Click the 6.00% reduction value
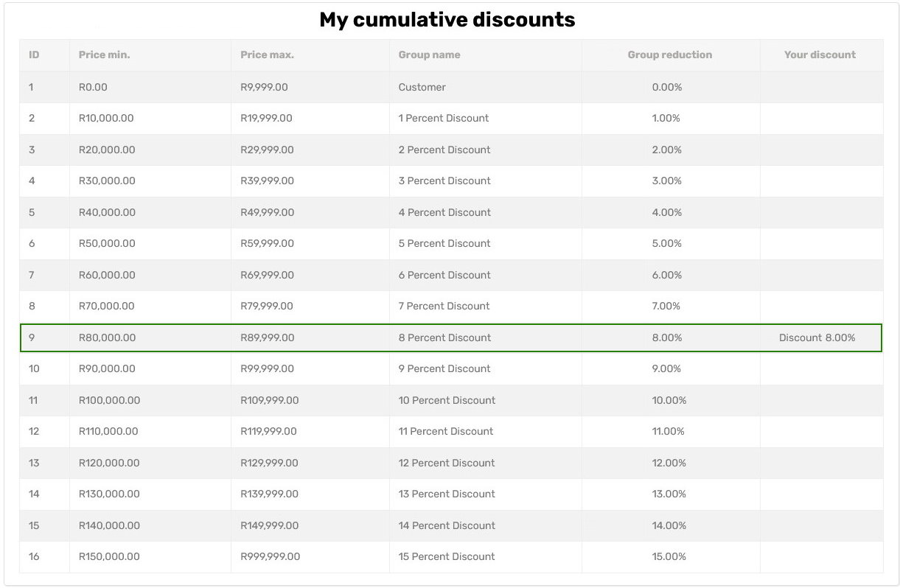The width and height of the screenshot is (900, 588). [x=667, y=275]
